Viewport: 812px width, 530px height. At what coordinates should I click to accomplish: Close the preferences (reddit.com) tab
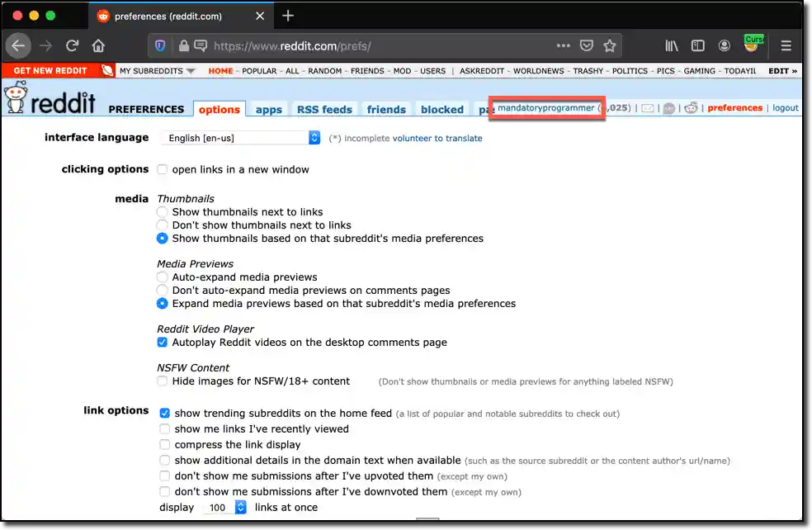260,16
